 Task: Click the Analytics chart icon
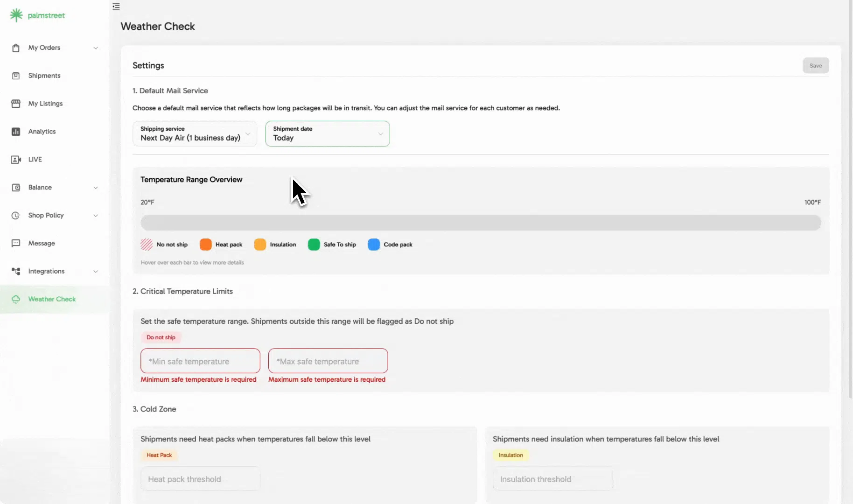pos(16,132)
